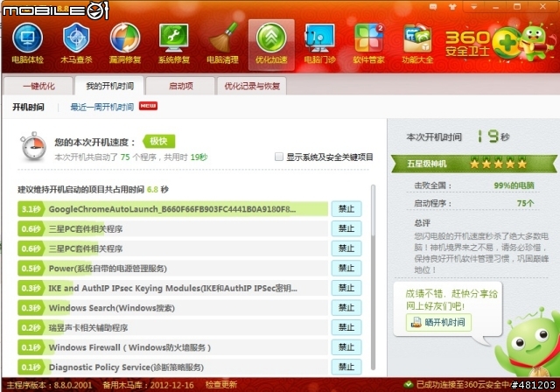The image size is (560, 392).
Task: Open 功能大全 all features icon
Action: [x=417, y=44]
